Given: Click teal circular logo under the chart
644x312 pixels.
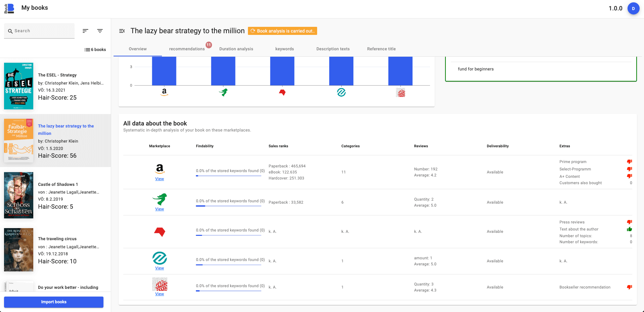Looking at the screenshot, I should click(x=341, y=92).
